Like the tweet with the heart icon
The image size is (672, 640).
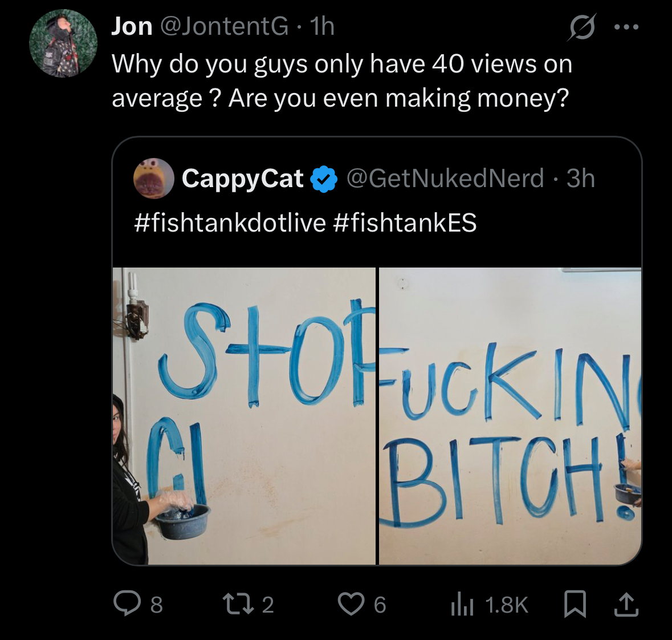tap(350, 603)
